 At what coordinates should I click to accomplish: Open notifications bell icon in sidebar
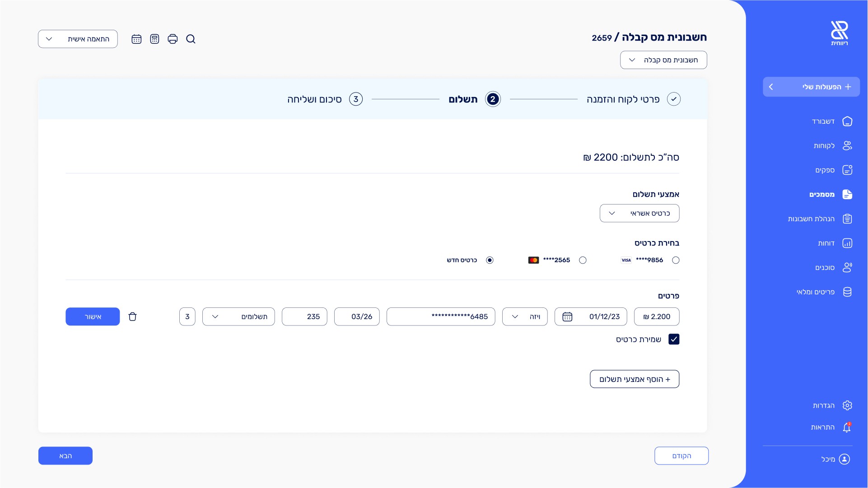click(847, 428)
